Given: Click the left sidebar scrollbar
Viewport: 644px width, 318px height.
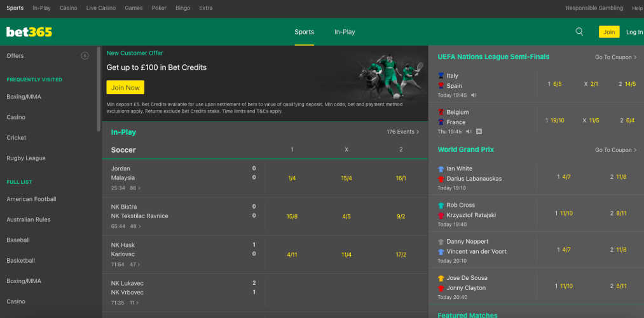Looking at the screenshot, I should click(x=99, y=89).
